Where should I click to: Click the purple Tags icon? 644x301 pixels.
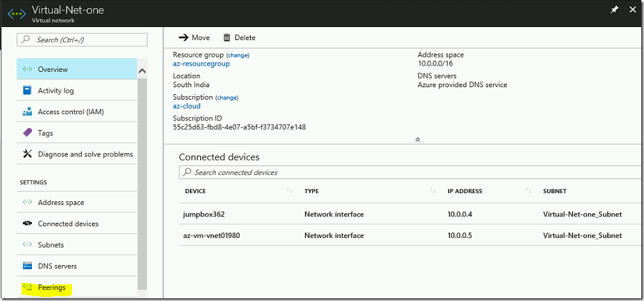point(27,133)
